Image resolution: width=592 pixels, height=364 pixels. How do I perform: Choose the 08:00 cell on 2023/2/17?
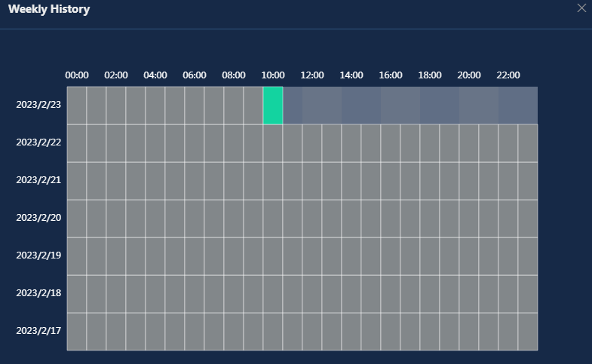tap(234, 332)
